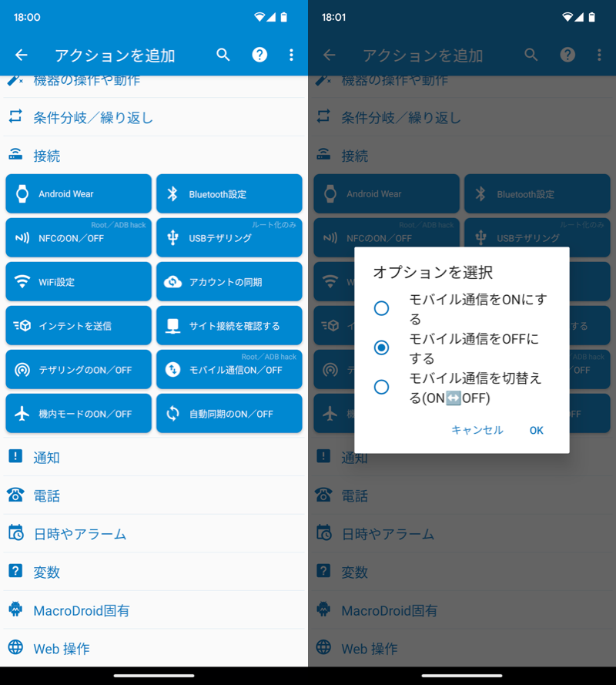Choose the 'モバイル通信をOFFにする' radio button
This screenshot has width=616, height=685.
381,348
